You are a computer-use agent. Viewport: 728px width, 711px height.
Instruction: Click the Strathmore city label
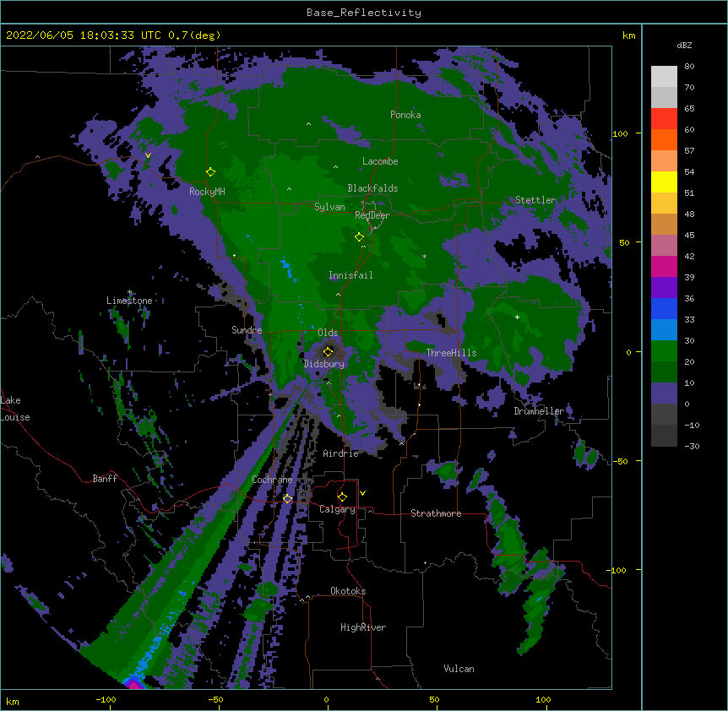coord(436,513)
